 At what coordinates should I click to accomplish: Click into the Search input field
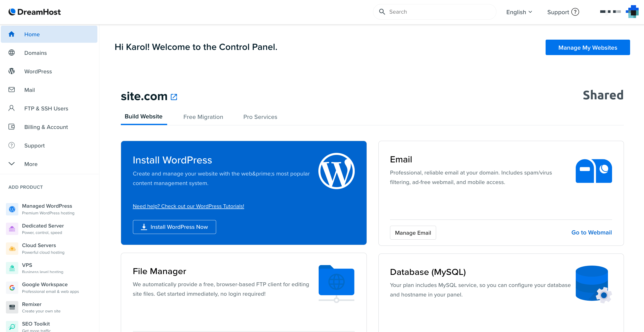click(435, 12)
